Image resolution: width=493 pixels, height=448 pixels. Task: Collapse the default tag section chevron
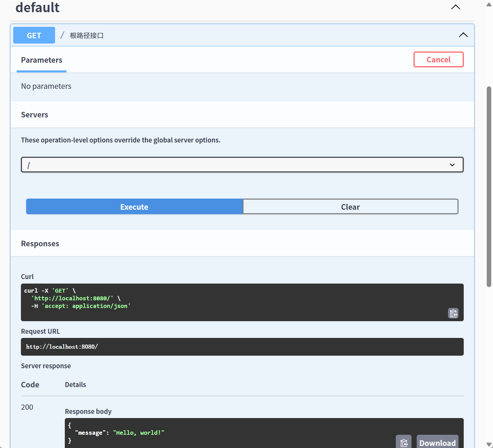tap(455, 7)
